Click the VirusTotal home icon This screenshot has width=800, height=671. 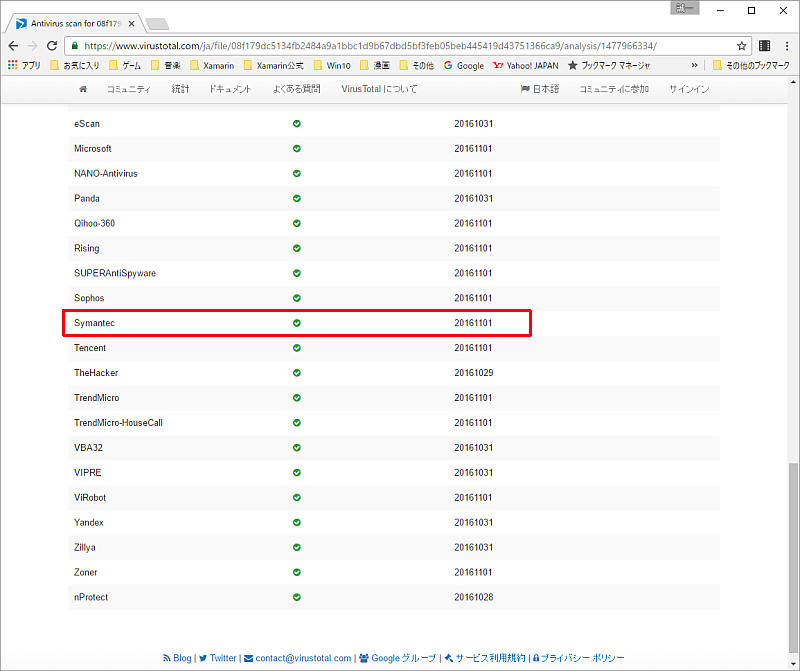(83, 89)
